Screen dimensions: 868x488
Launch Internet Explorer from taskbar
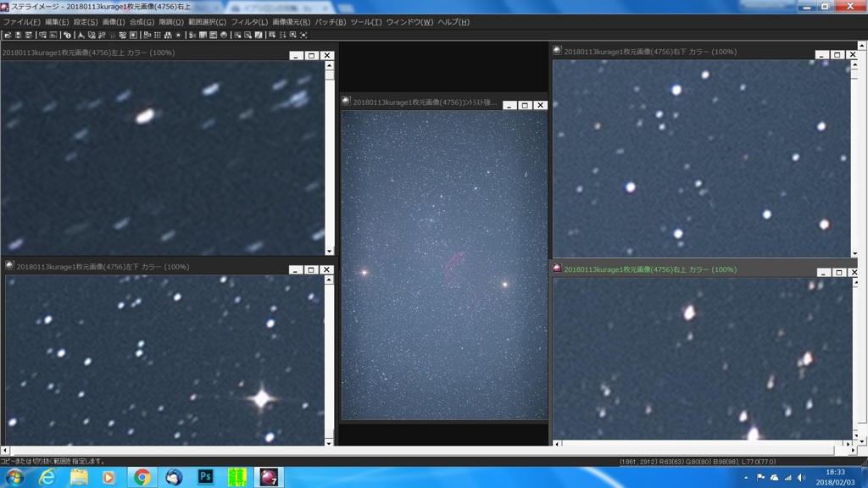pyautogui.click(x=47, y=478)
